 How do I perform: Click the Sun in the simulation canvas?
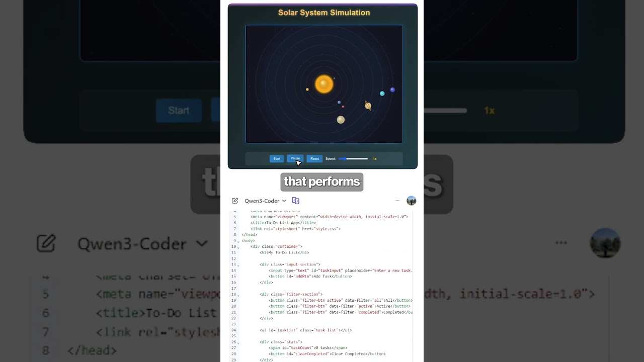(x=324, y=84)
